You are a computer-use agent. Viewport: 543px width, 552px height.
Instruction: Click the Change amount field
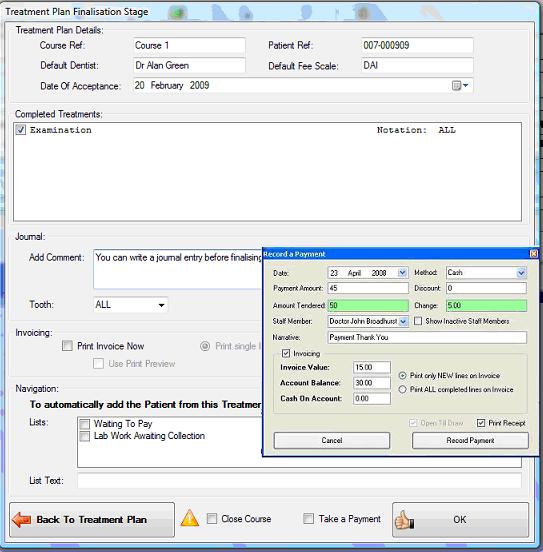point(486,305)
